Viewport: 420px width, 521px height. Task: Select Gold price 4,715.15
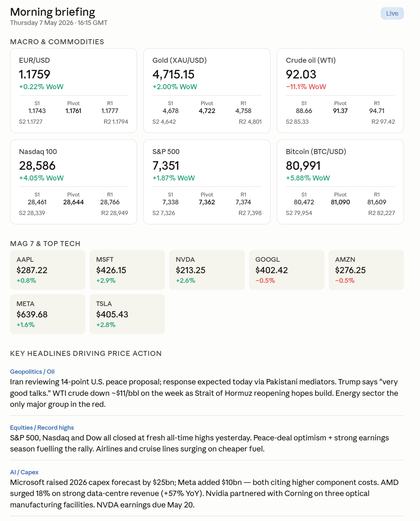pos(173,74)
